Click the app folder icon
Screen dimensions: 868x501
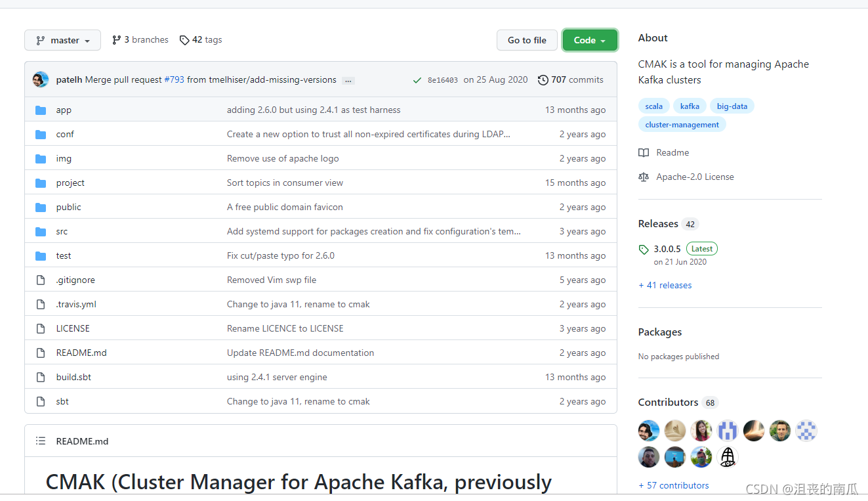coord(41,110)
